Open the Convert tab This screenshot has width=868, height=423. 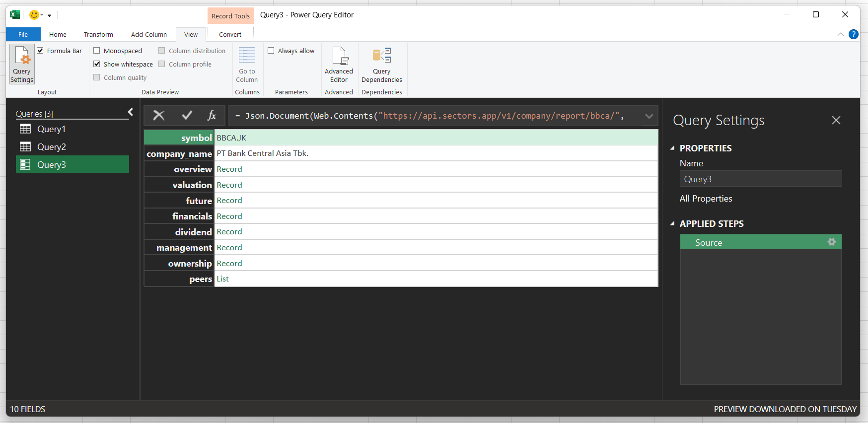230,34
